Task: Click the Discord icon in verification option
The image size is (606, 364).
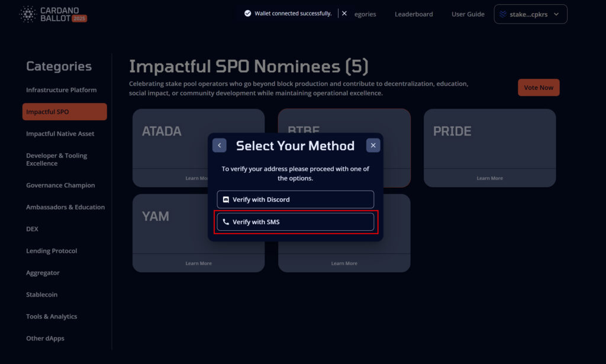Action: 226,199
